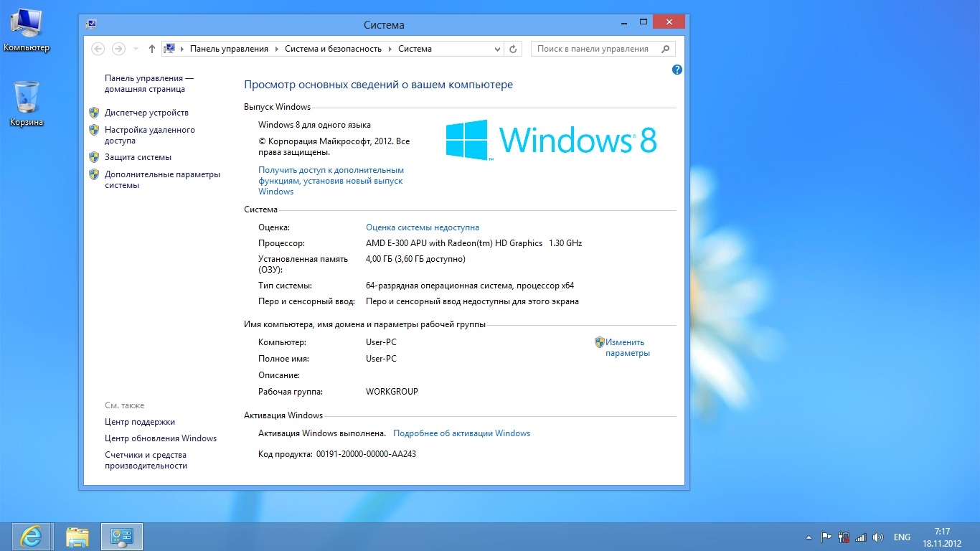Viewport: 980px width, 551px height.
Task: Click the power/battery tray icon
Action: (844, 537)
